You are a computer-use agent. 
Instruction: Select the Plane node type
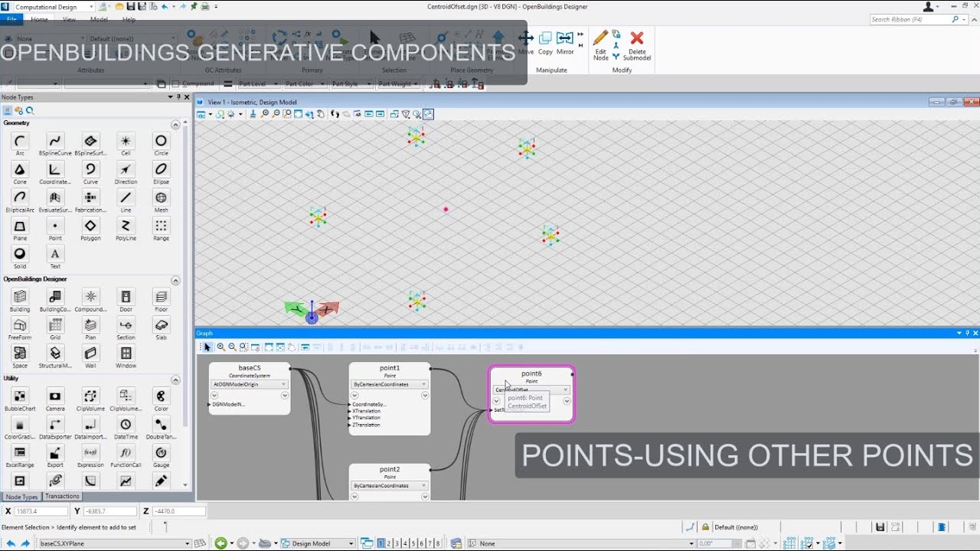[20, 229]
